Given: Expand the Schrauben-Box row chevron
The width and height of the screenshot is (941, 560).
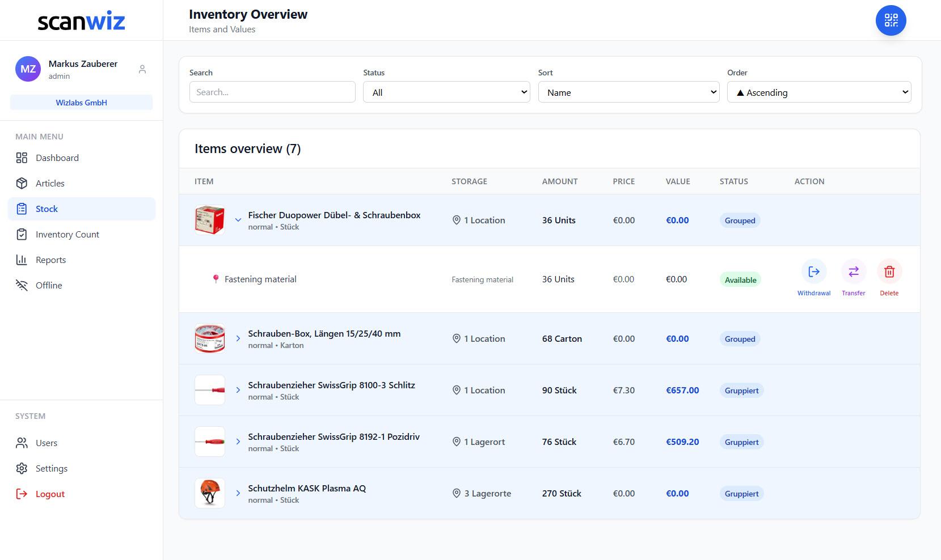Looking at the screenshot, I should [x=238, y=339].
